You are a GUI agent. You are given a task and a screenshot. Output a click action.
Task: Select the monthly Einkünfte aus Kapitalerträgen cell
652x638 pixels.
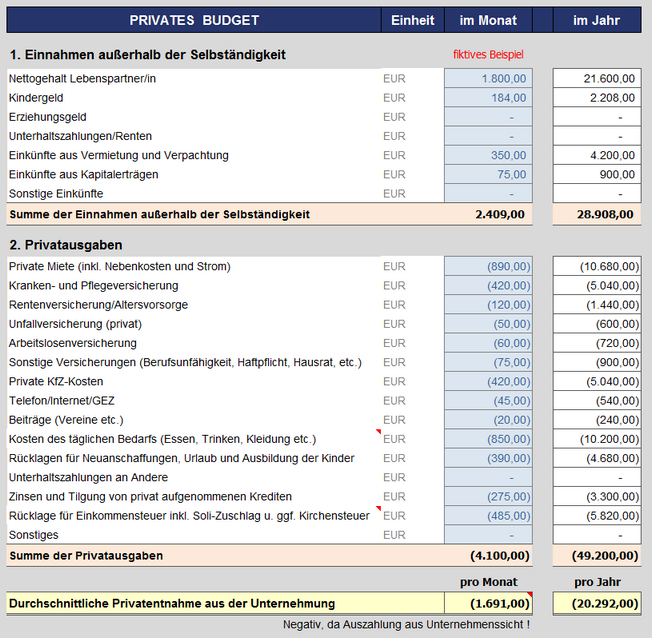coord(488,174)
